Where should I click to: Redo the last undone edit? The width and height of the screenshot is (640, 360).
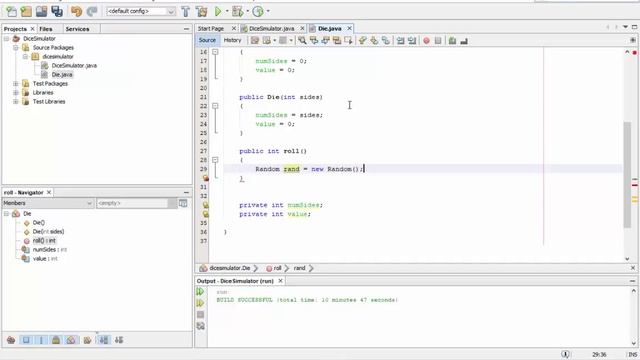coord(91,11)
